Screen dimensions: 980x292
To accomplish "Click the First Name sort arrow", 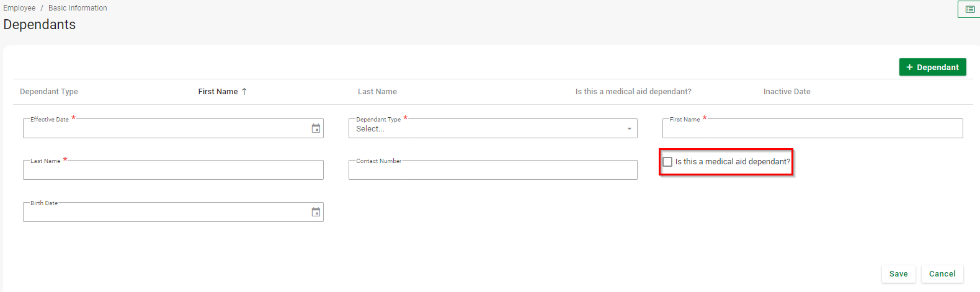I will click(x=244, y=91).
